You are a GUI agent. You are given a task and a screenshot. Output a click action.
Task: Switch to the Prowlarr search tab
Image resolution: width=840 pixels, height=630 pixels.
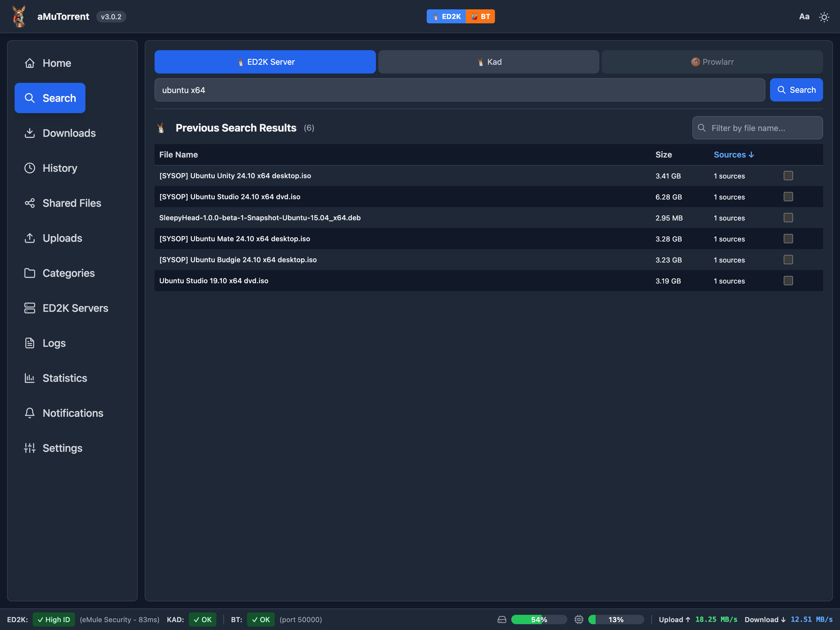pos(712,62)
